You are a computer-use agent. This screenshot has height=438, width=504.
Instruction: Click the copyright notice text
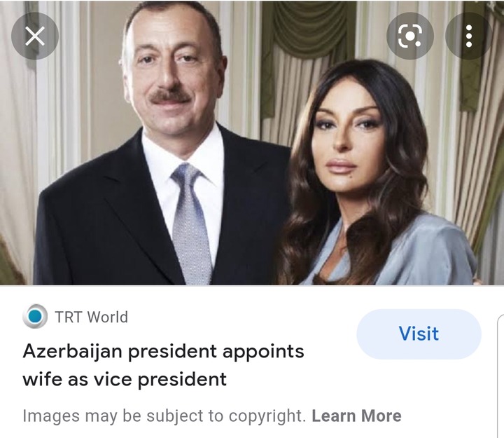pos(164,416)
